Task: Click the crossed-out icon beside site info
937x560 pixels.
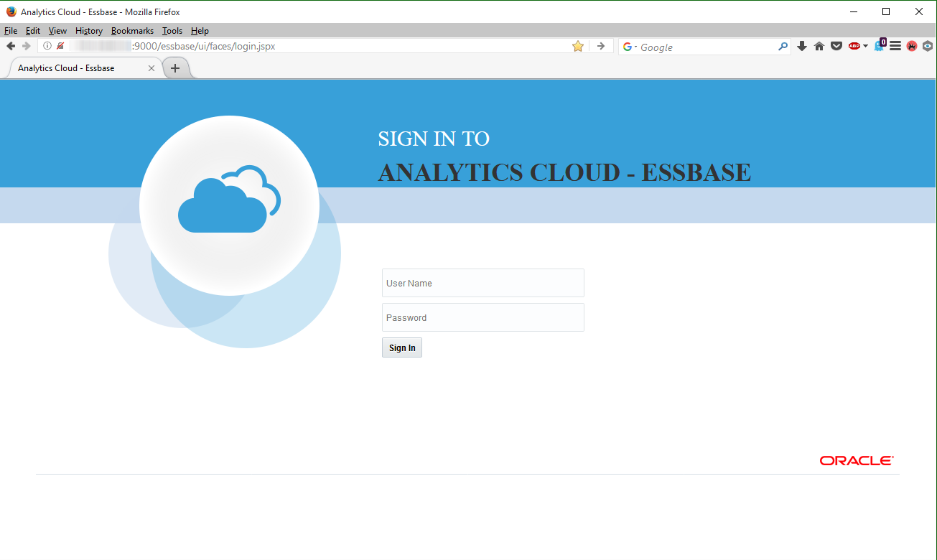Action: click(60, 46)
